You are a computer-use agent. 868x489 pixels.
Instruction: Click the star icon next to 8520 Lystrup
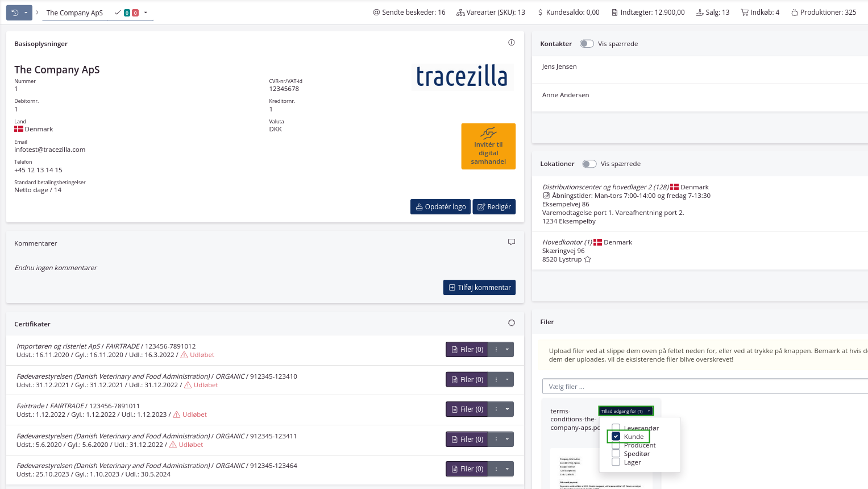click(588, 259)
